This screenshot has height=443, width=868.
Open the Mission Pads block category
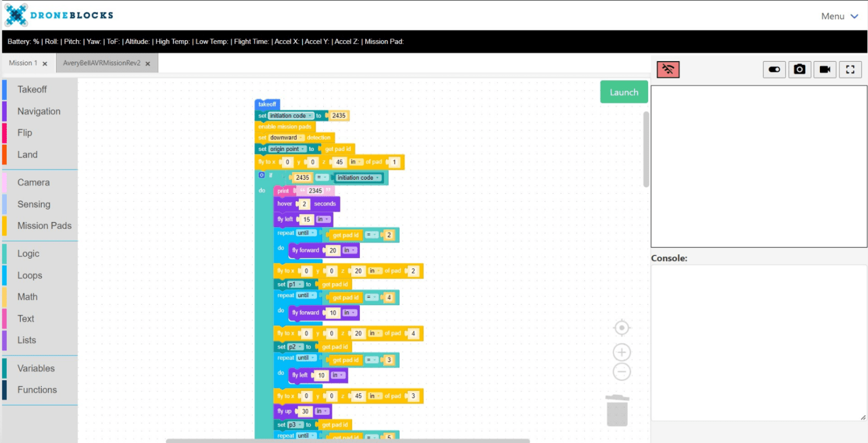click(44, 225)
